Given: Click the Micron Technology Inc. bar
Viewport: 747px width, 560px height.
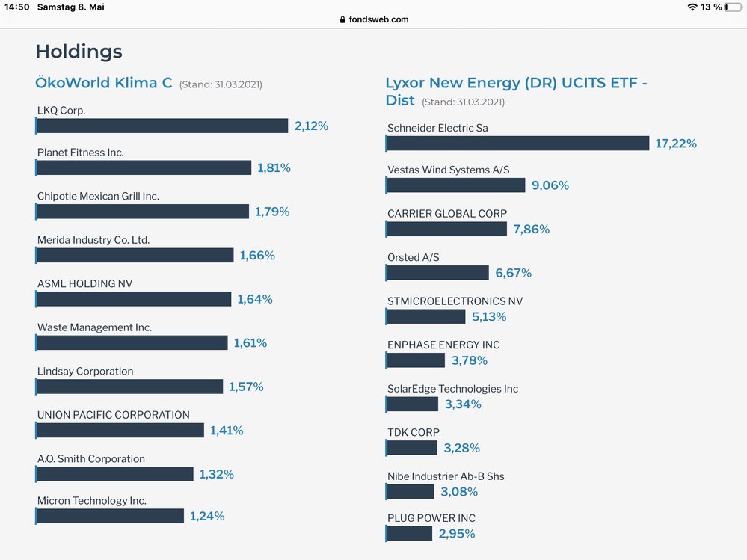Looking at the screenshot, I should coord(110,517).
